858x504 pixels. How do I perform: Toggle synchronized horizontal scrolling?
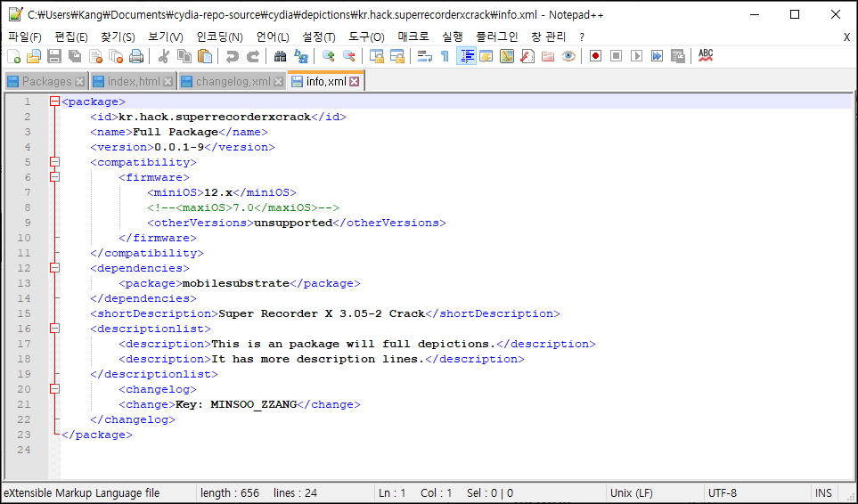(x=396, y=56)
